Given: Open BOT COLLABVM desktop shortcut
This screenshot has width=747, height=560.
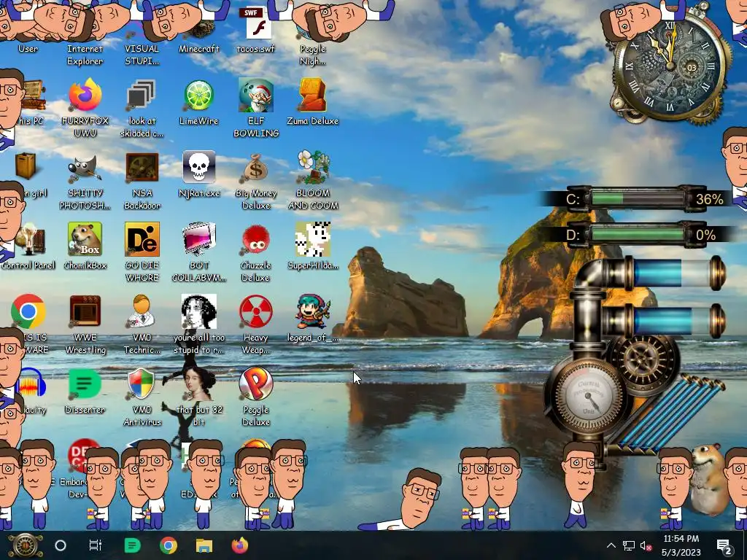Looking at the screenshot, I should [x=198, y=239].
